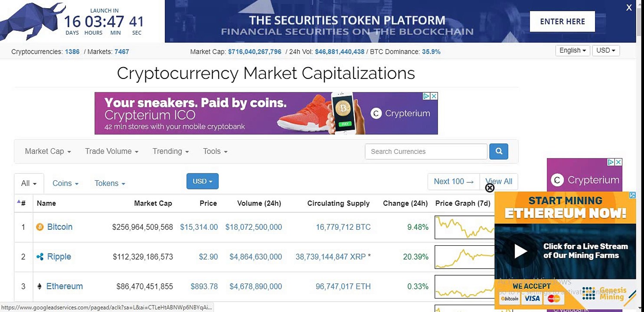
Task: Sort by rank number column header
Action: (22, 203)
